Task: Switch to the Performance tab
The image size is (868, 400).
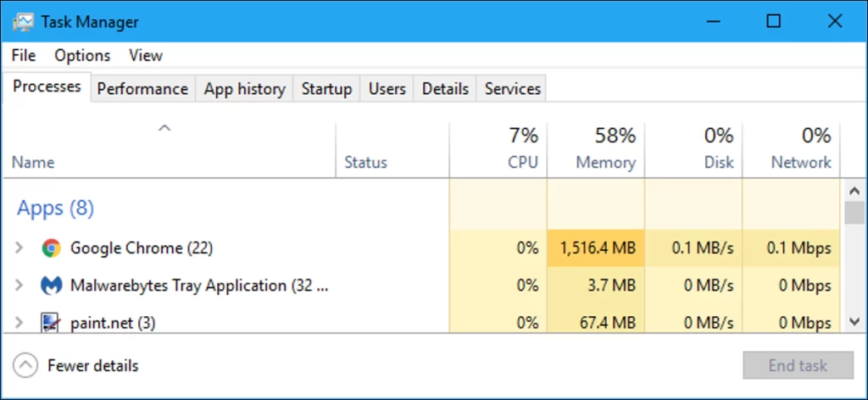Action: click(142, 89)
